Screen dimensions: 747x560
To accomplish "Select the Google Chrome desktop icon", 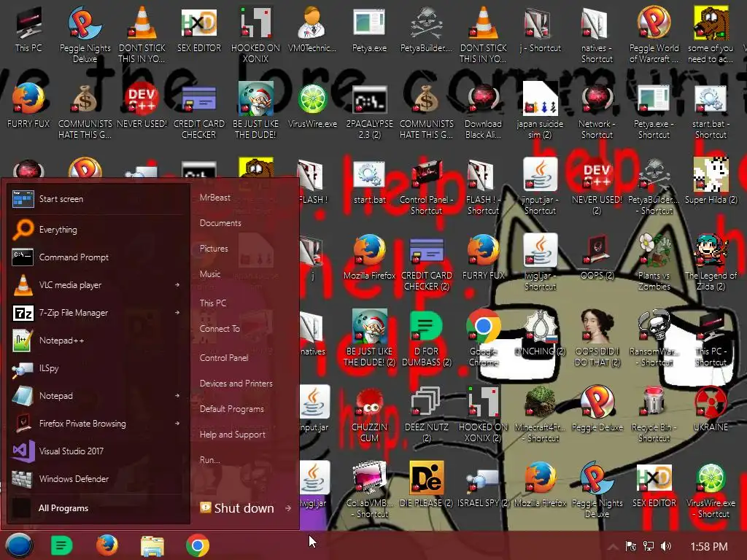I will tap(484, 338).
